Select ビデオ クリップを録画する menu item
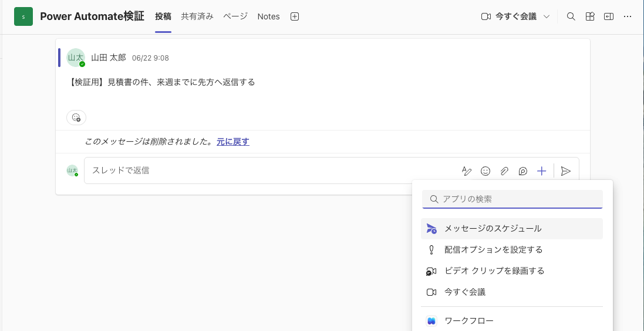 tap(512, 271)
